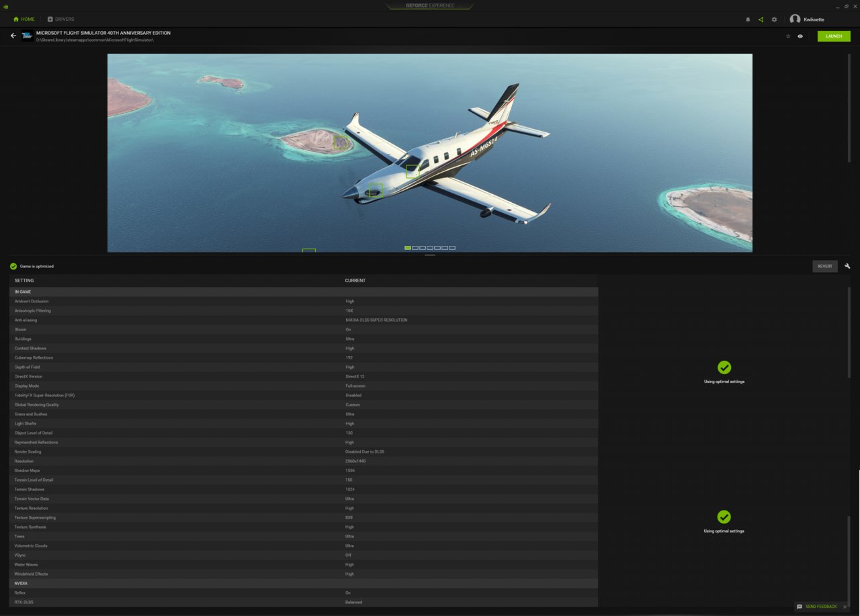Collapse the screenshot panel via divider handle

(430, 255)
